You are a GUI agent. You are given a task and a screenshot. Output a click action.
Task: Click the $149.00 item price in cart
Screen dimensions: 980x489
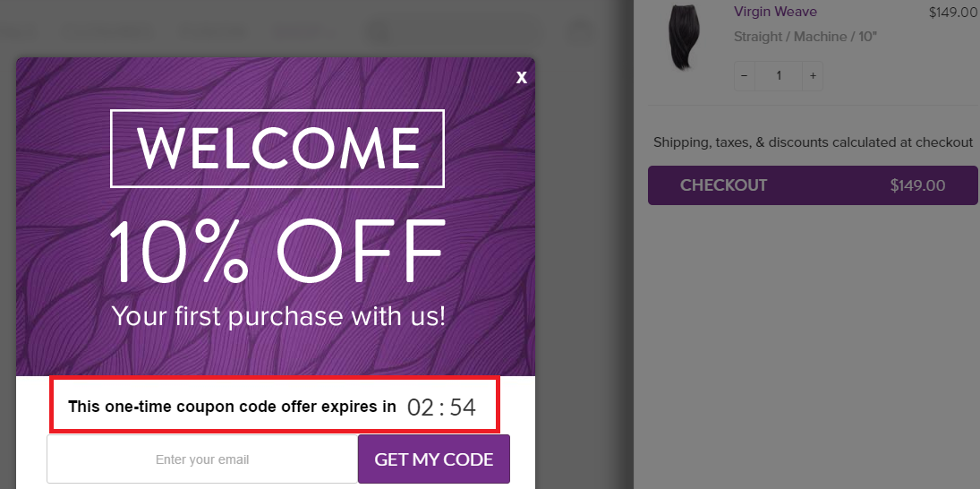tap(952, 13)
